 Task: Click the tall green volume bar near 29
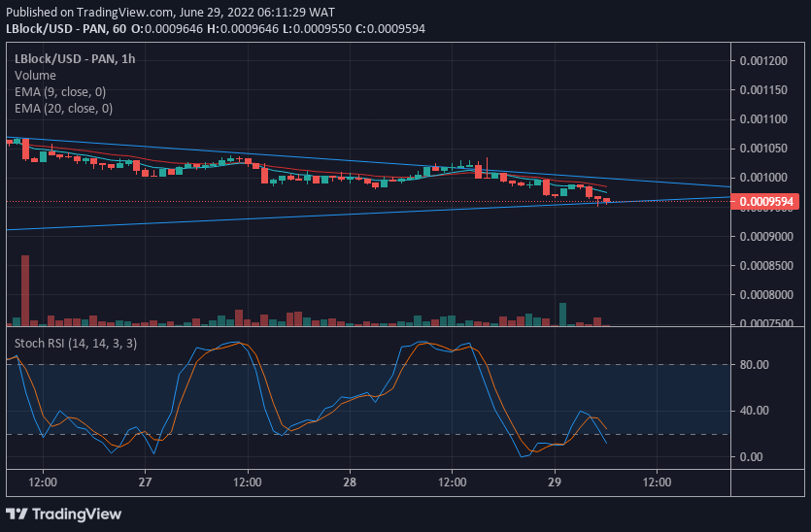point(562,315)
